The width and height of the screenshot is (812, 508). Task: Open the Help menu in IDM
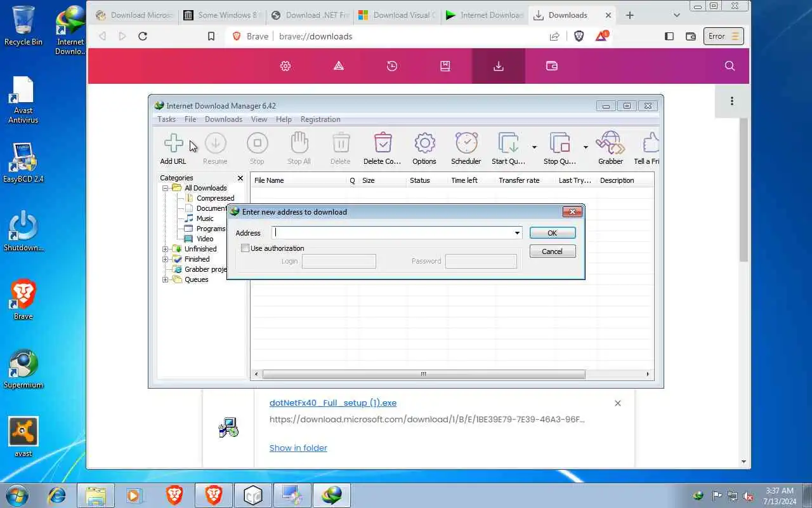click(284, 119)
